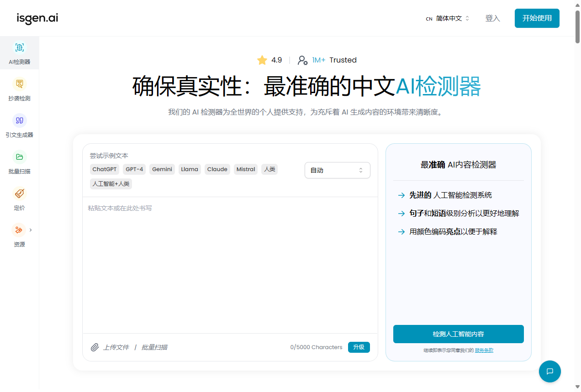The height and width of the screenshot is (392, 581).
Task: Expand the 资源 submenu chevron
Action: pos(31,230)
